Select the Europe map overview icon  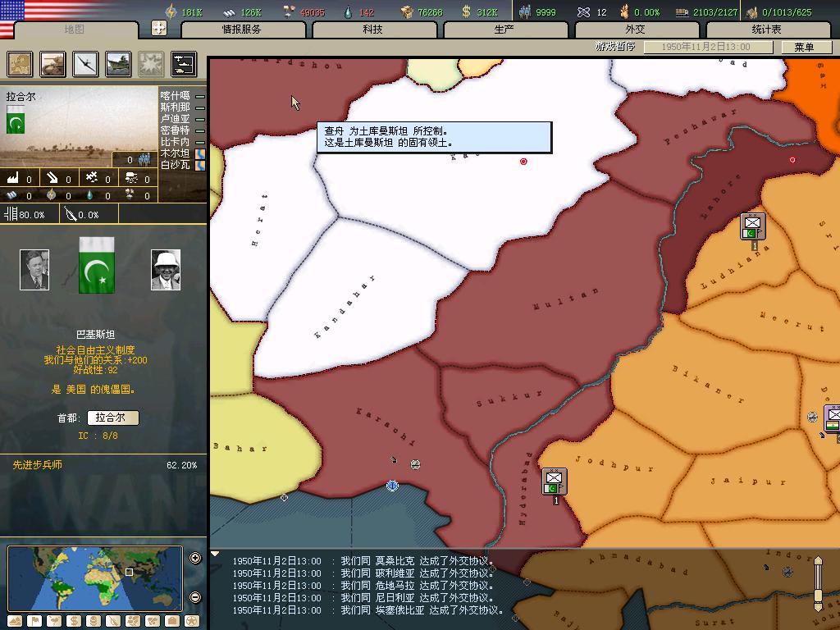point(21,64)
